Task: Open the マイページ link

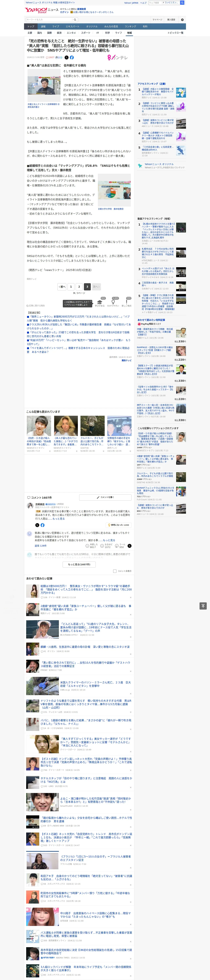Action: [157, 20]
